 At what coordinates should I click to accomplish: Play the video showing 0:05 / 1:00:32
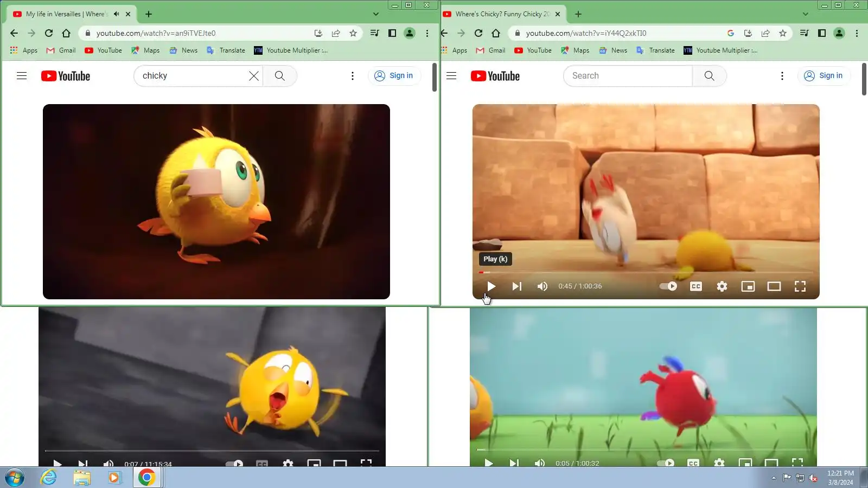(x=489, y=463)
